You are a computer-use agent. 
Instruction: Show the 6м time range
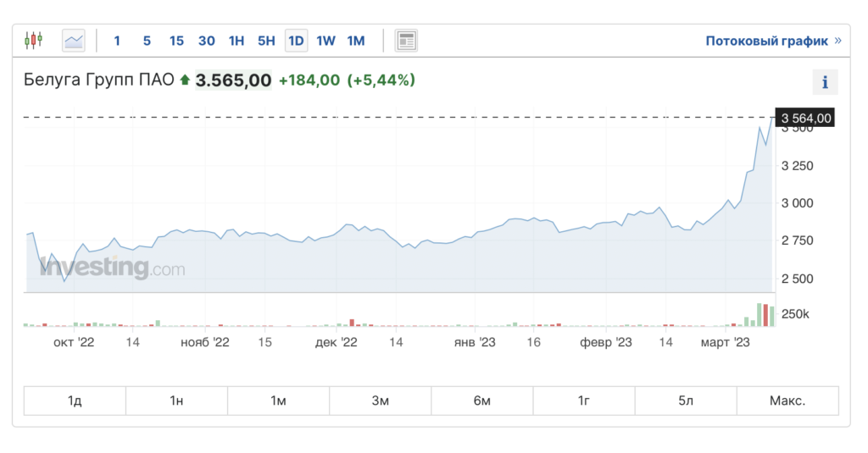[x=481, y=401]
